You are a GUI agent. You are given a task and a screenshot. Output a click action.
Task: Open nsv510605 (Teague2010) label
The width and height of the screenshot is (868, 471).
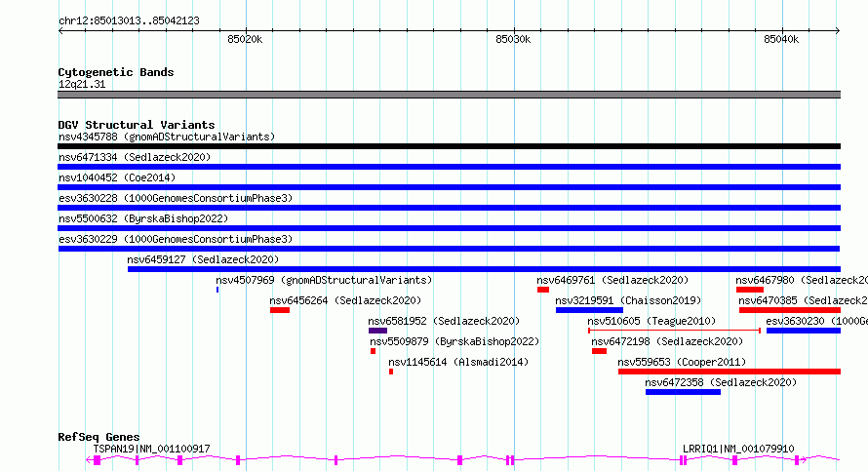[x=651, y=321]
